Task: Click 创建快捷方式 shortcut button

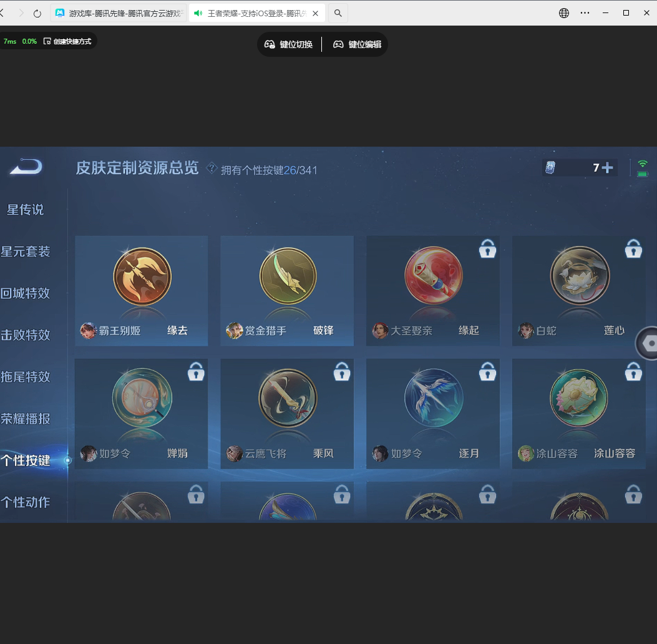Action: pyautogui.click(x=67, y=41)
